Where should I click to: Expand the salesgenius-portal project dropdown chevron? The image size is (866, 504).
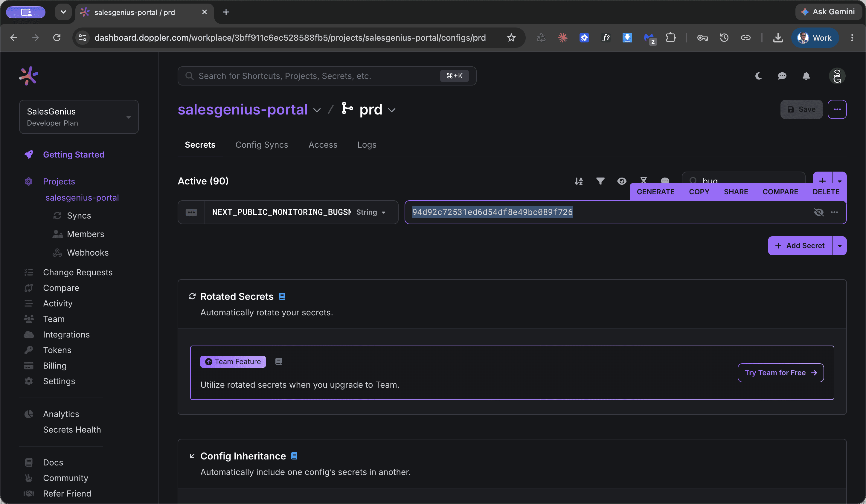[317, 110]
